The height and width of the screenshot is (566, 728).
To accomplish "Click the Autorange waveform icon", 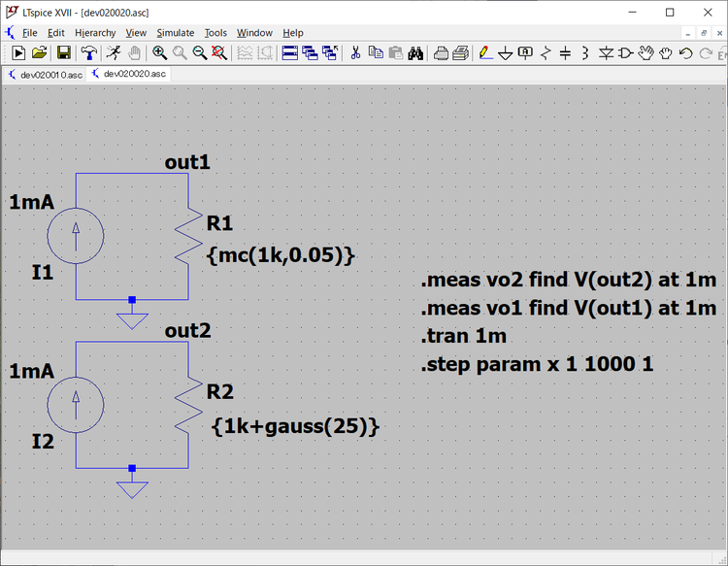I will pos(245,53).
